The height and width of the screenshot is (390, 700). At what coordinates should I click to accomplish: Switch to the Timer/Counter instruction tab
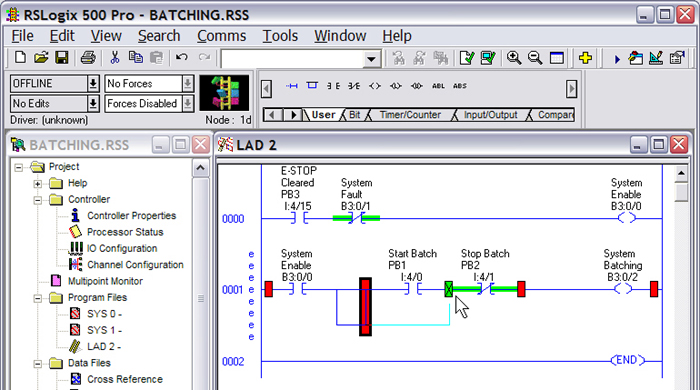[x=410, y=115]
